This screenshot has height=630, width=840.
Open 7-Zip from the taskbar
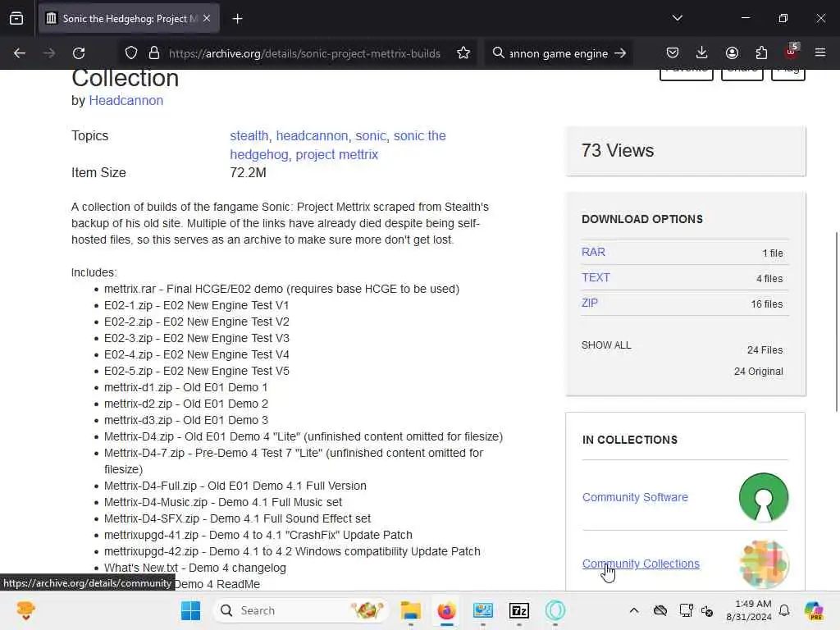(518, 610)
